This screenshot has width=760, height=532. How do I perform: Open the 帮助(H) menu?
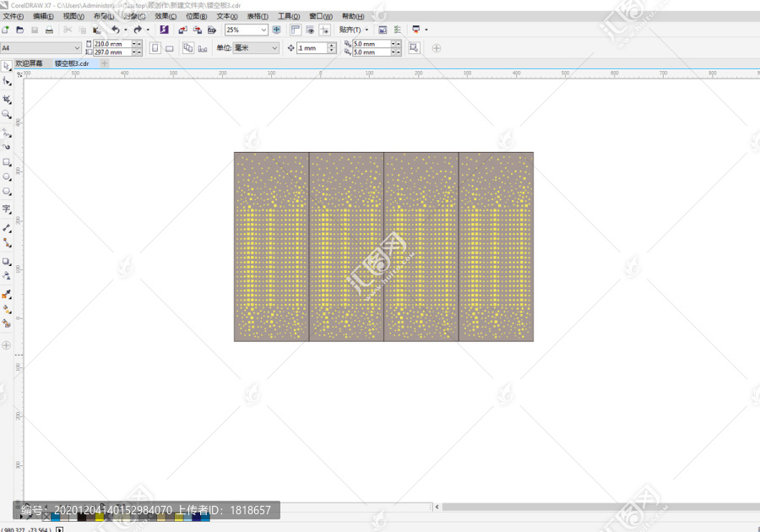pos(353,16)
